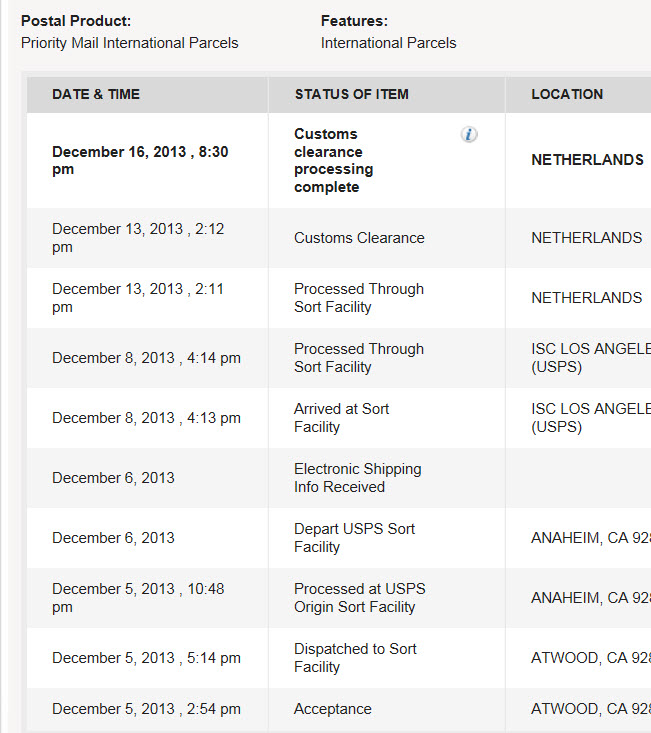651x733 pixels.
Task: Click the Arrived at Sort Facility status
Action: [x=341, y=418]
